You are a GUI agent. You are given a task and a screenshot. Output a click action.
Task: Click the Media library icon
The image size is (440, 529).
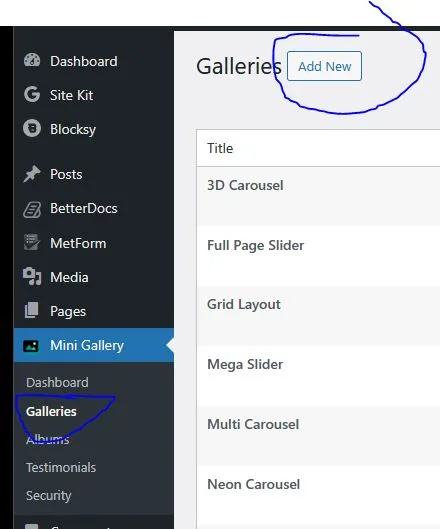point(32,276)
